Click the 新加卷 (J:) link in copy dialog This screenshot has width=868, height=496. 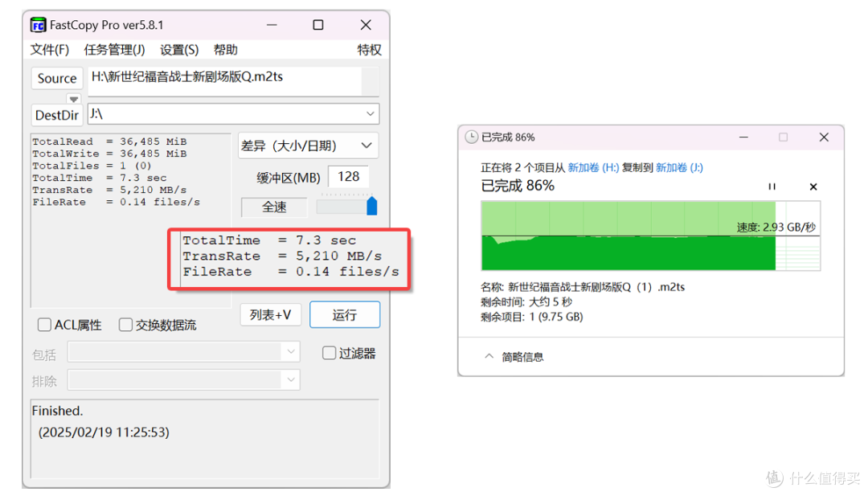(x=679, y=168)
